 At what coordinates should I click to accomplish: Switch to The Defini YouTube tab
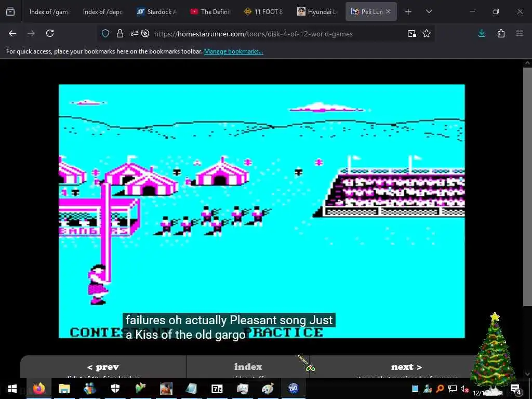[x=210, y=11]
